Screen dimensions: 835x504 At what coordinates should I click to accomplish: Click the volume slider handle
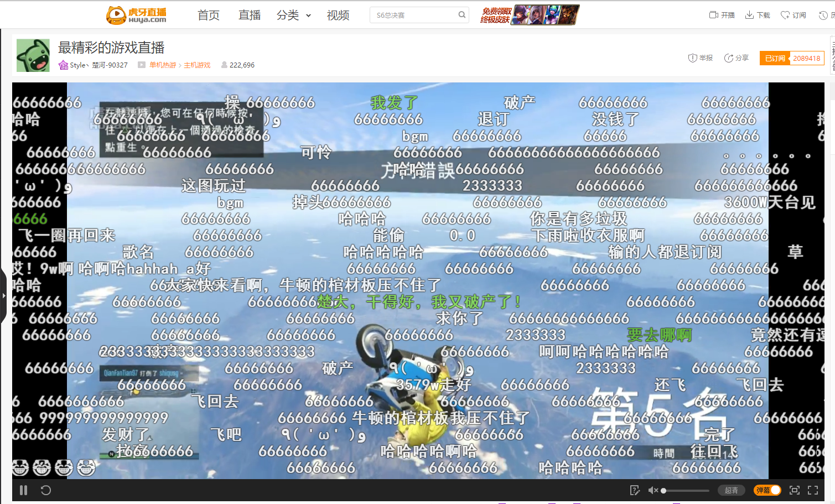tap(663, 491)
